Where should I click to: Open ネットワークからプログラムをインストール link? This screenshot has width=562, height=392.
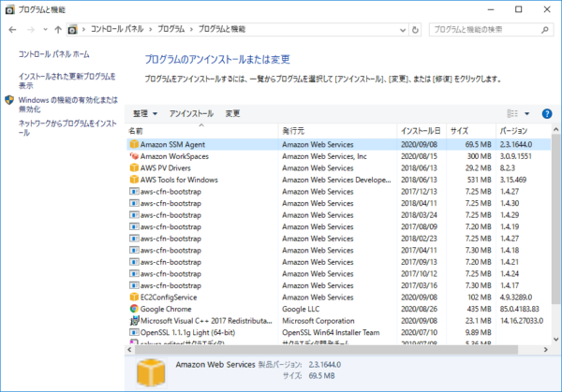tap(67, 128)
